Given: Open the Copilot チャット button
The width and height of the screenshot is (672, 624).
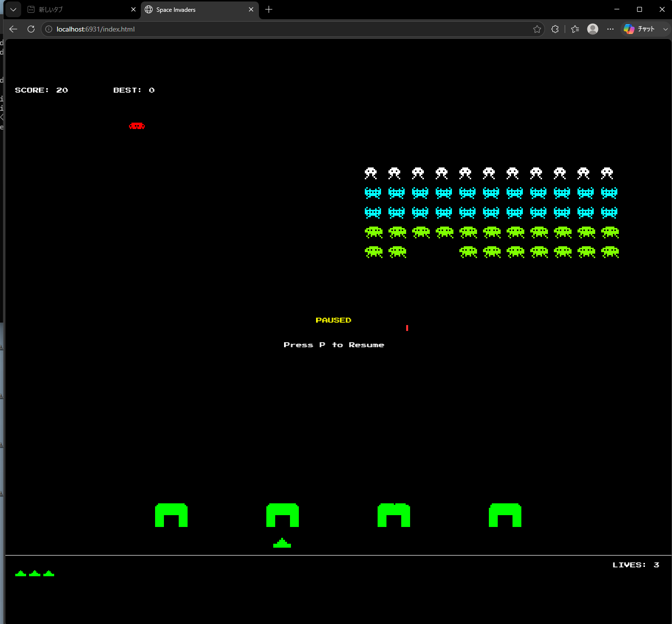Looking at the screenshot, I should tap(639, 29).
